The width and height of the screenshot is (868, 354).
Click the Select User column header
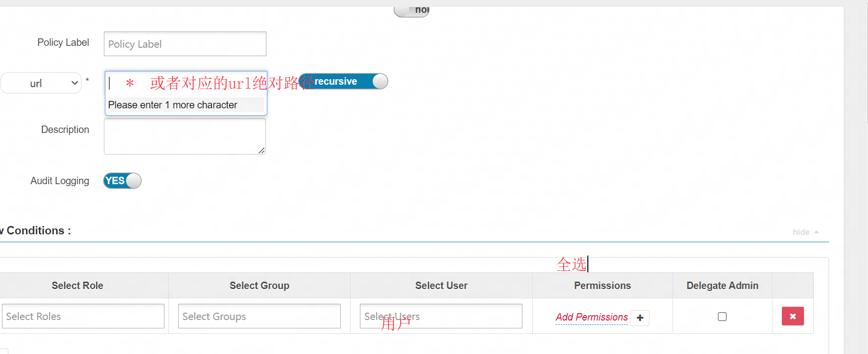pyautogui.click(x=441, y=286)
